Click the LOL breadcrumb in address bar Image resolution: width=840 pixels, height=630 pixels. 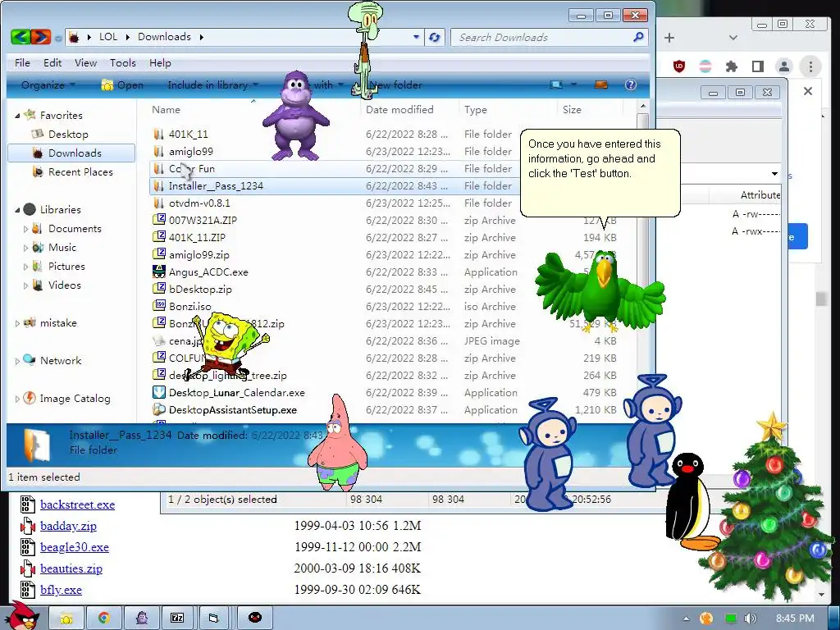coord(108,37)
